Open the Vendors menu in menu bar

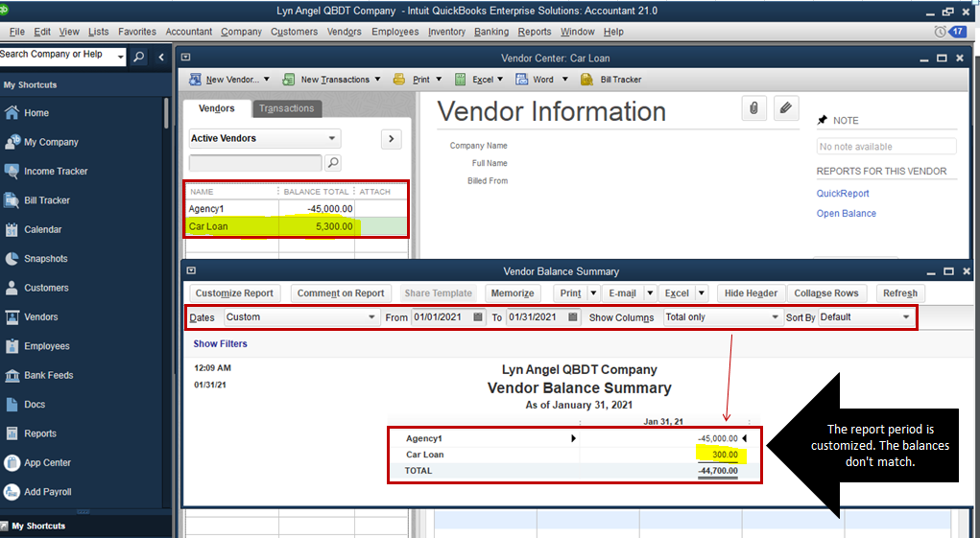[x=345, y=32]
